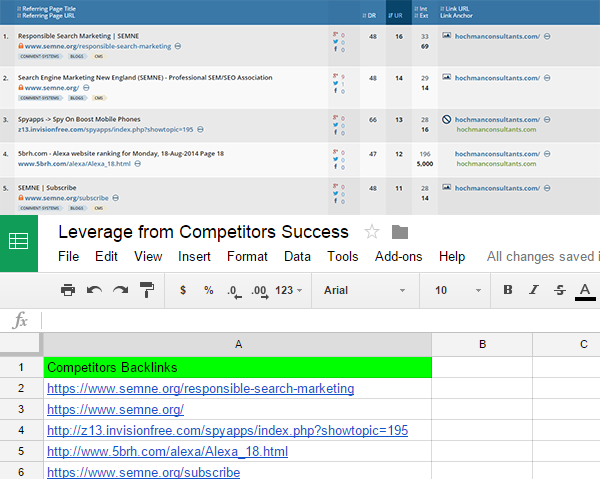Move document using the folder icon

click(x=400, y=232)
